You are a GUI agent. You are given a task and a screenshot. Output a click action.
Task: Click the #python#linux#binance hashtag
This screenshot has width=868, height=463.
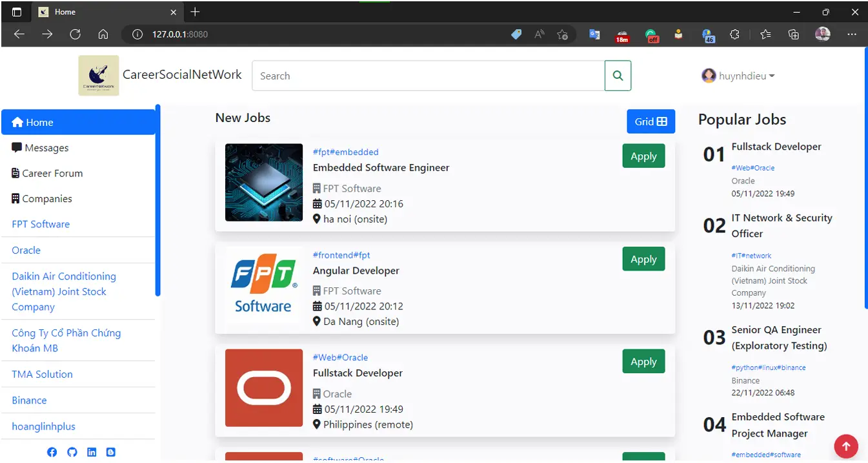[768, 367]
